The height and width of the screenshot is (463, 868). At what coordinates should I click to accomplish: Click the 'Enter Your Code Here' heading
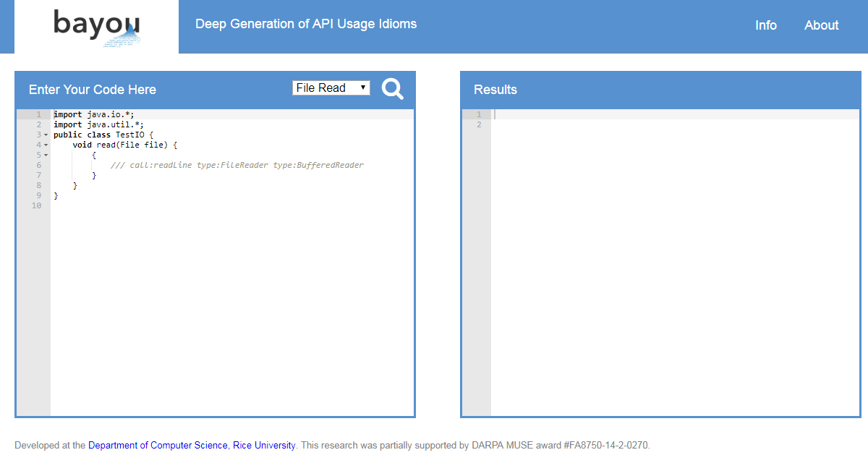click(x=93, y=90)
